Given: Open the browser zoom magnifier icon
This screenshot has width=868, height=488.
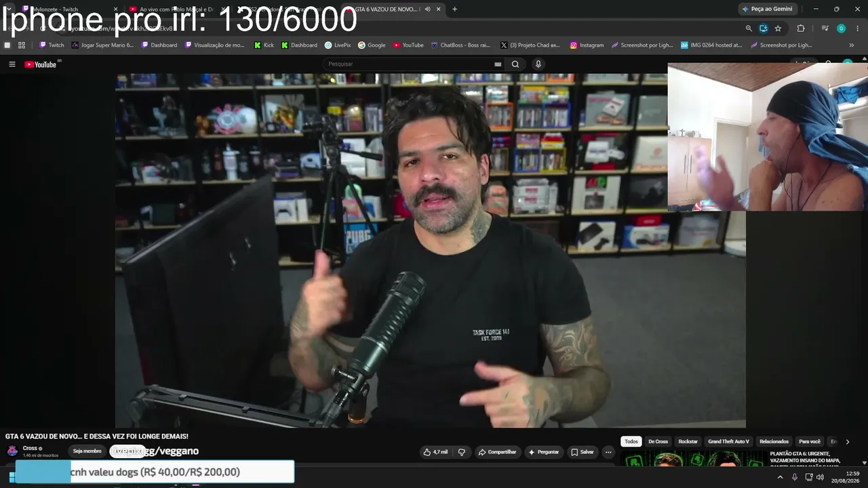Looking at the screenshot, I should [749, 28].
